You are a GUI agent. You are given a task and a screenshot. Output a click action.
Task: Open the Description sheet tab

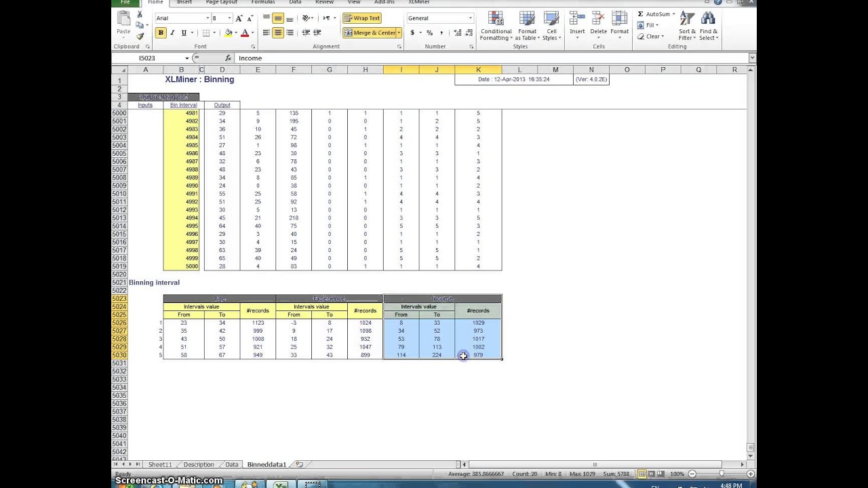(198, 464)
